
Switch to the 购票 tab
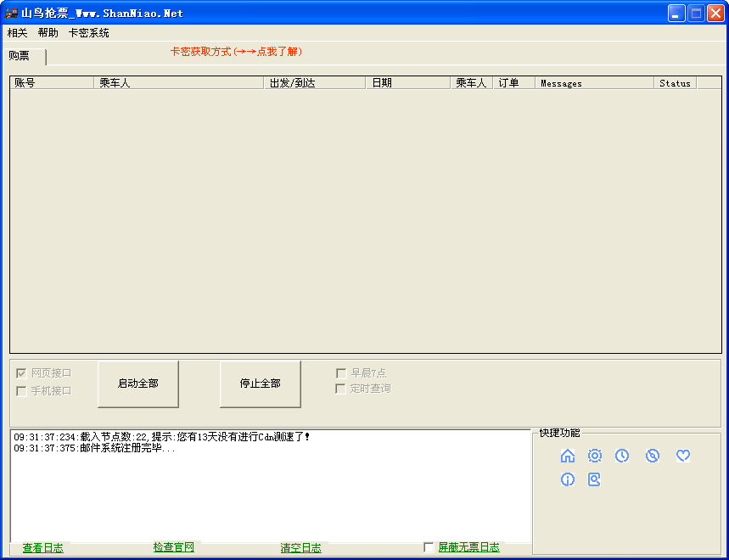pos(20,56)
